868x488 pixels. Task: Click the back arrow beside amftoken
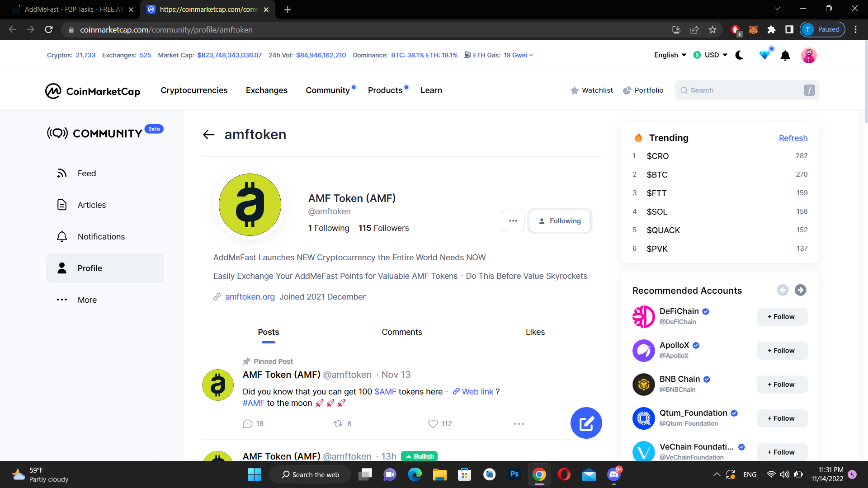208,135
